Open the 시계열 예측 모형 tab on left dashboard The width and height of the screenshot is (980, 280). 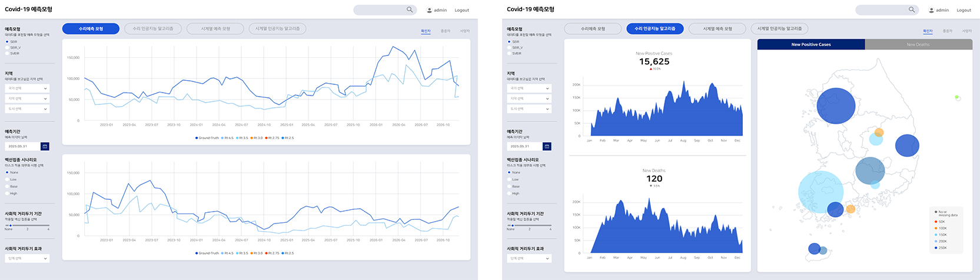215,28
